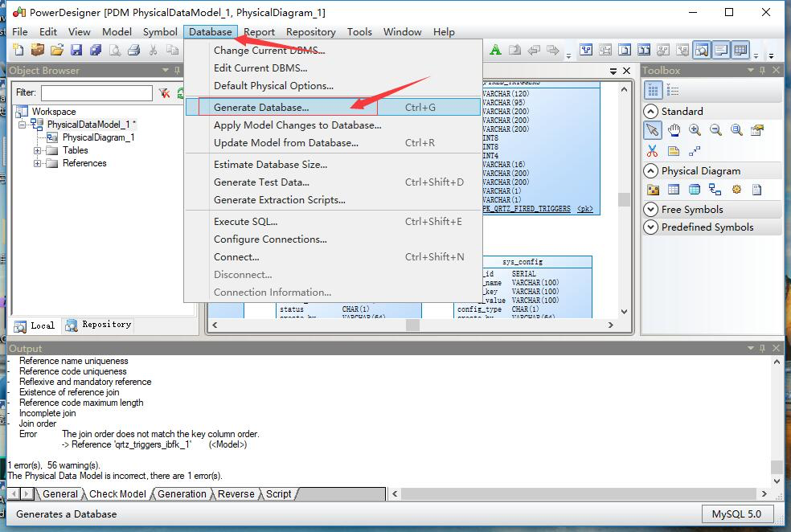791x532 pixels.
Task: Select the Zoom In tool in Toolbox
Action: (x=695, y=131)
